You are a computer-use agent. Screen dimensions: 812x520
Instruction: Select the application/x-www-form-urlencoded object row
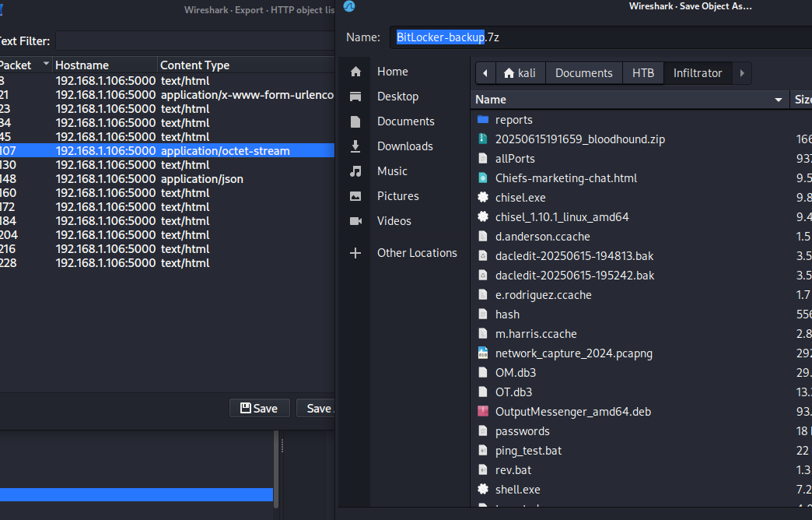pos(166,95)
